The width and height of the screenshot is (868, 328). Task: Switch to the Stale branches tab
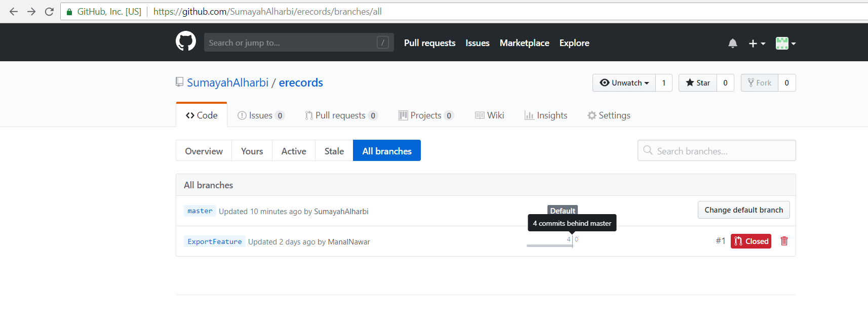pyautogui.click(x=334, y=151)
